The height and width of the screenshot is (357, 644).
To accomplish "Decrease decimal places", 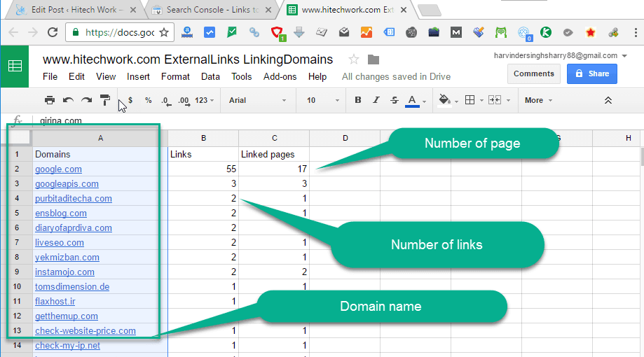I will click(x=166, y=101).
